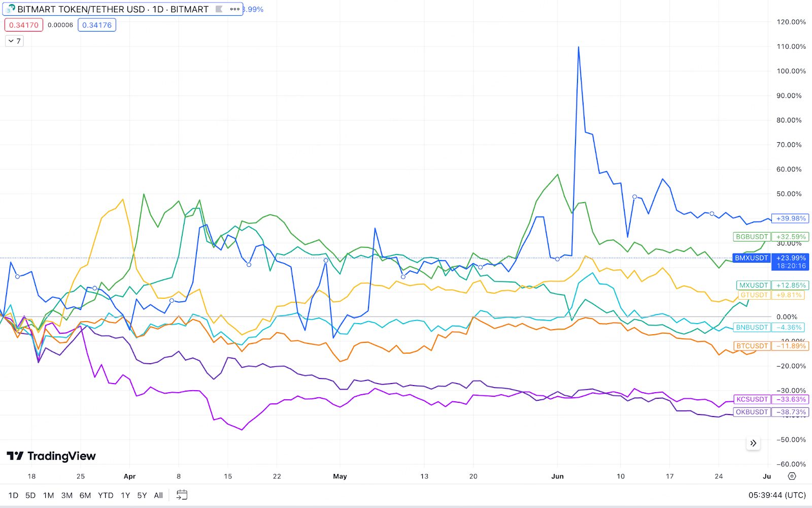
Task: Switch to the 1Y timeframe
Action: pos(125,495)
